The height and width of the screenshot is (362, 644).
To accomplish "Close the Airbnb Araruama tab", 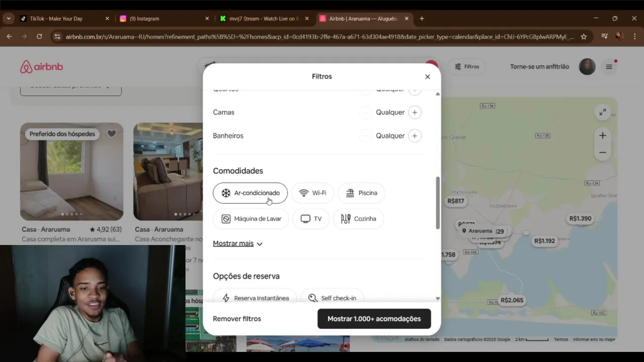I will coord(407,19).
